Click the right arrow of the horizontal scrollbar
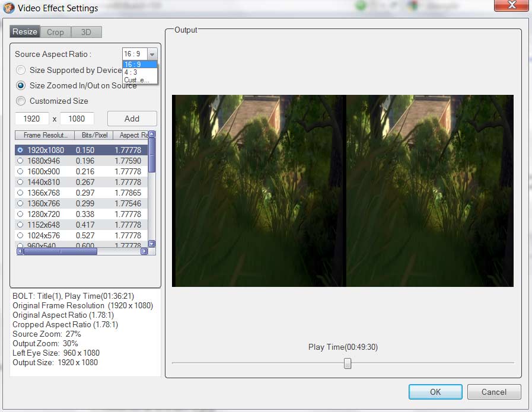Image resolution: width=532 pixels, height=412 pixels. click(x=144, y=251)
